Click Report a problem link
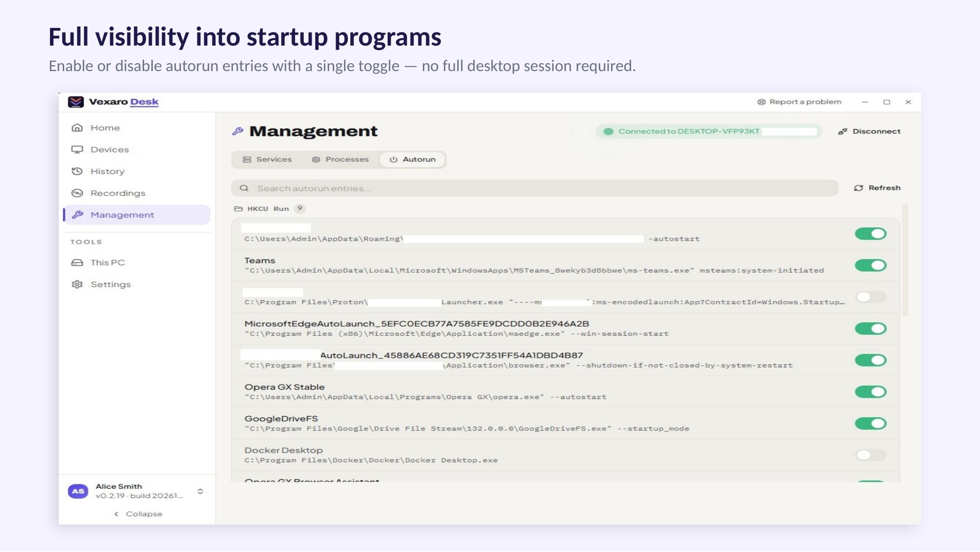Image resolution: width=980 pixels, height=552 pixels. 800,102
